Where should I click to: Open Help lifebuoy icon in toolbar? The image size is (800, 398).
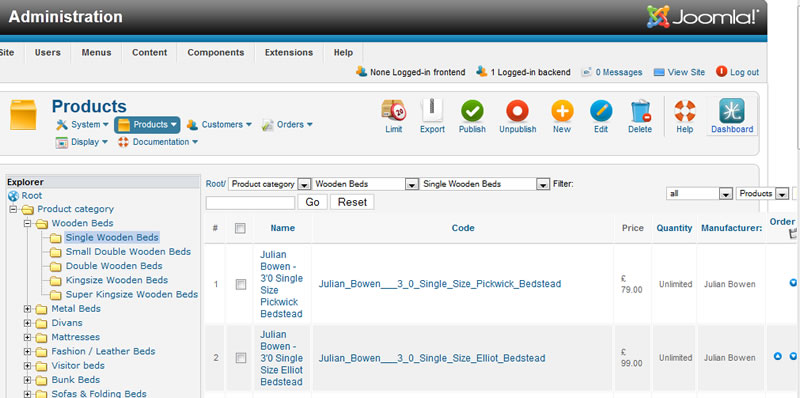685,111
